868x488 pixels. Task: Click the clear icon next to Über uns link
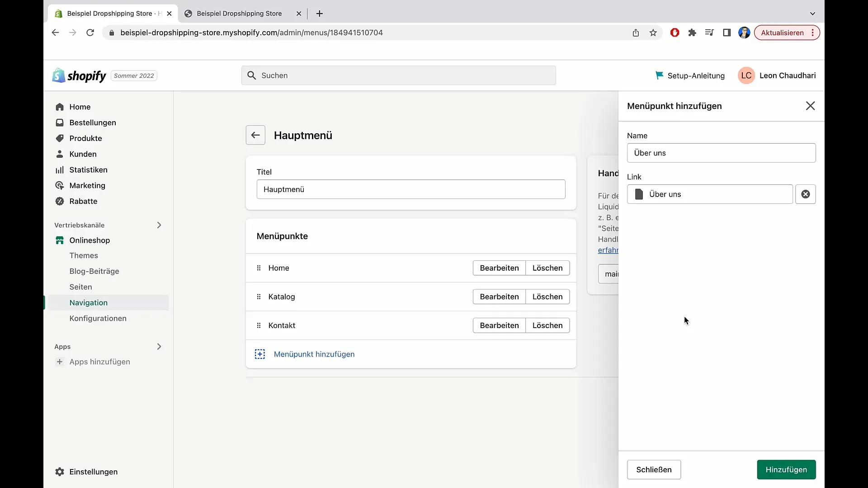click(x=806, y=194)
